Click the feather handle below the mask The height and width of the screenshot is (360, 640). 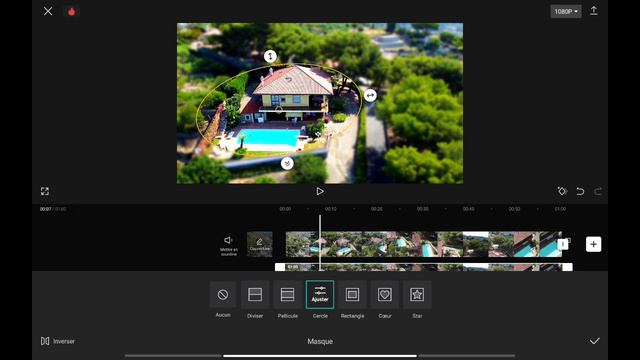tap(287, 163)
